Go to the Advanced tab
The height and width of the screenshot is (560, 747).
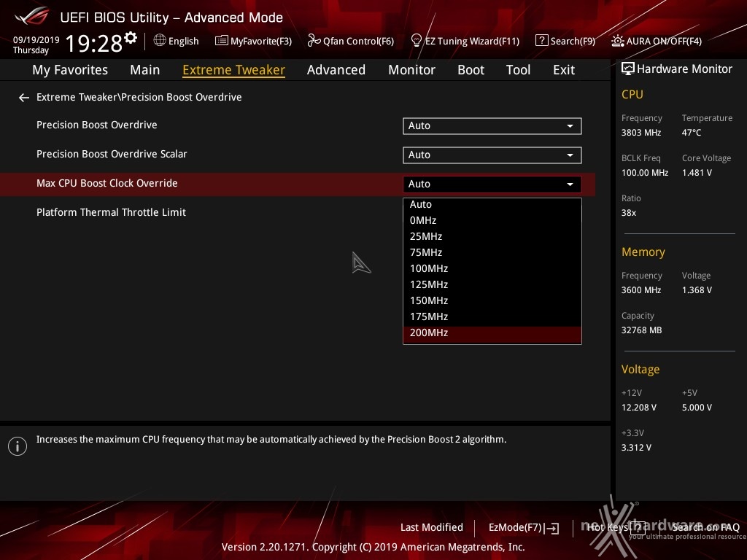[x=336, y=70]
